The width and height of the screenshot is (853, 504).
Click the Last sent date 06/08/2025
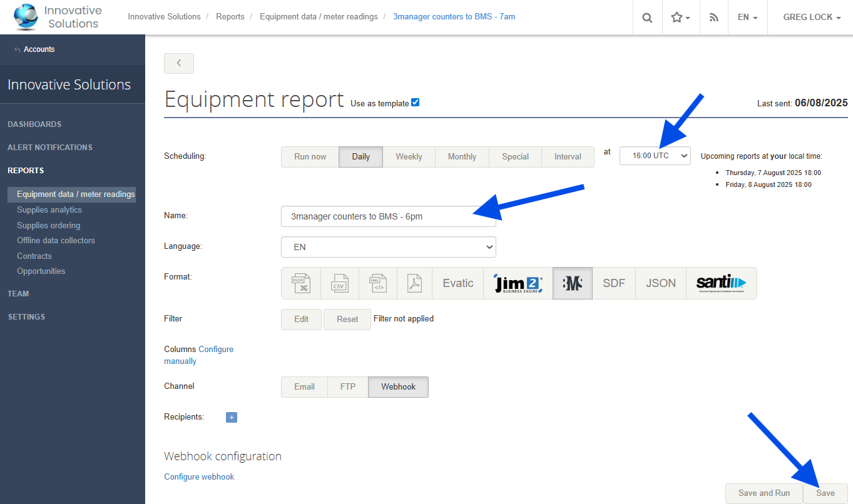[x=821, y=103]
